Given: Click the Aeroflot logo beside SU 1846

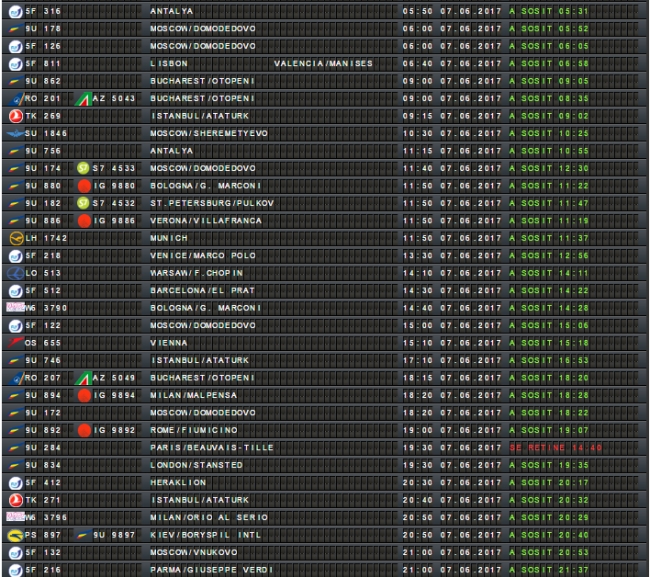Looking at the screenshot, I should coord(15,133).
